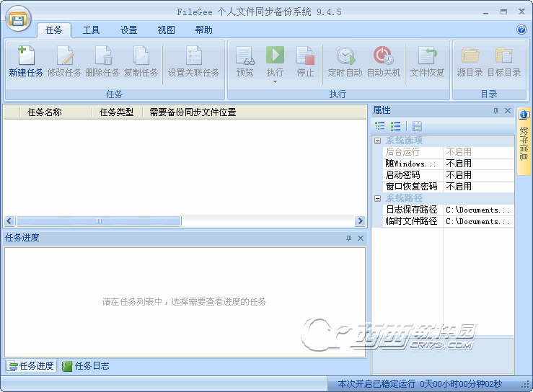Collapse the 系统路径 group
The image size is (533, 392).
click(377, 198)
